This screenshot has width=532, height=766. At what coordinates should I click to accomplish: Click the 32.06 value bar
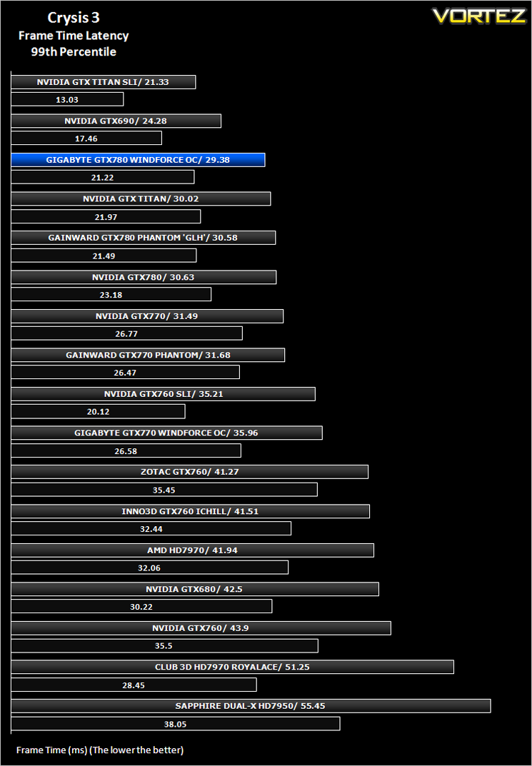149,567
